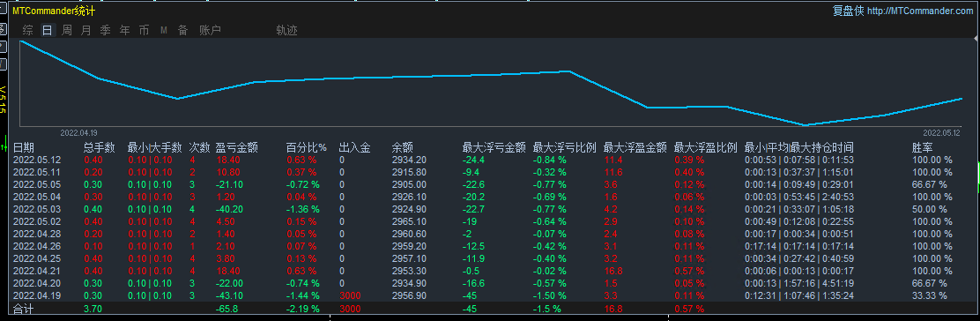Select the M tab
Viewport: 980px width, 321px height.
click(164, 30)
